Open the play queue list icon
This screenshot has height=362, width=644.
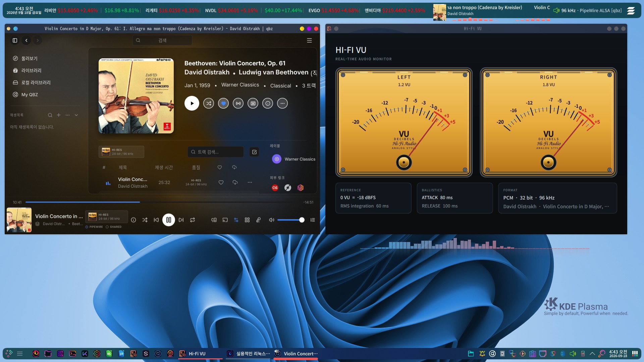click(313, 220)
